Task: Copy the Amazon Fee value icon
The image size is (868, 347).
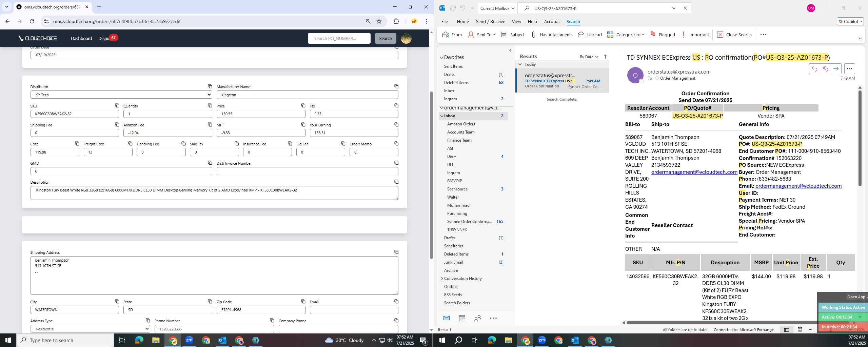Action: [210, 125]
